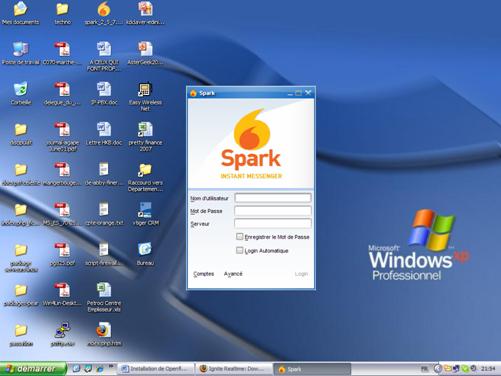Activate the Spark taskbar button
This screenshot has height=376, width=501.
[312, 369]
